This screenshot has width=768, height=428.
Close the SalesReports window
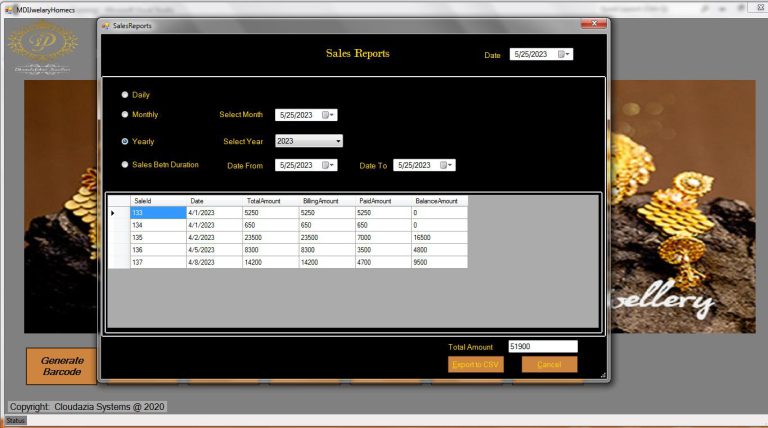tap(594, 24)
